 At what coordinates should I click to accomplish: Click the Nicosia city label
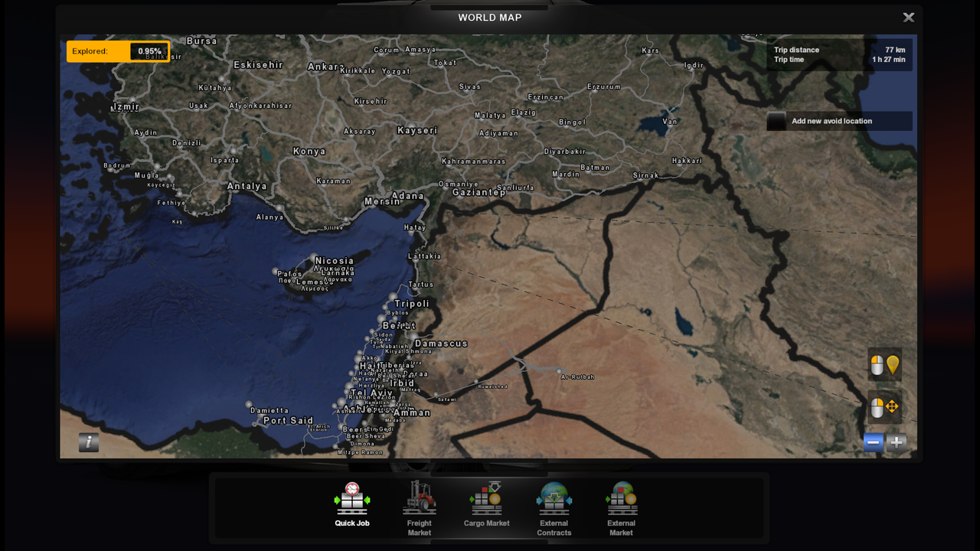point(335,261)
